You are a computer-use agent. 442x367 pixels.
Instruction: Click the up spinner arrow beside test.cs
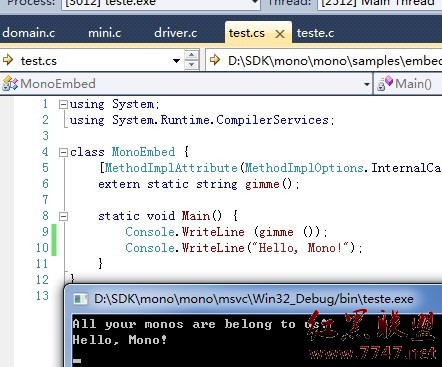click(192, 54)
